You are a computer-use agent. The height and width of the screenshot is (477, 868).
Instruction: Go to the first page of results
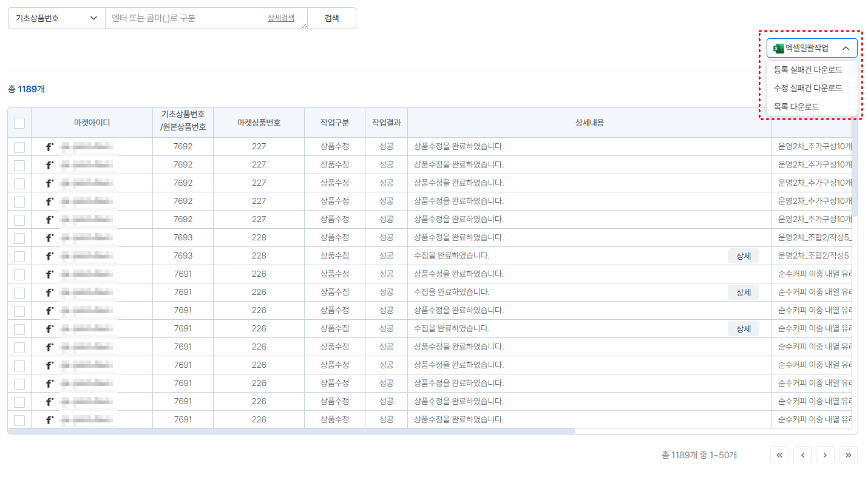(x=779, y=455)
